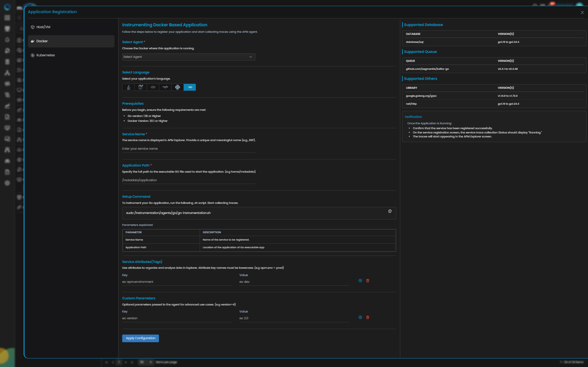Delete the Service Attributes tag row
The image size is (588, 367).
[x=368, y=281]
